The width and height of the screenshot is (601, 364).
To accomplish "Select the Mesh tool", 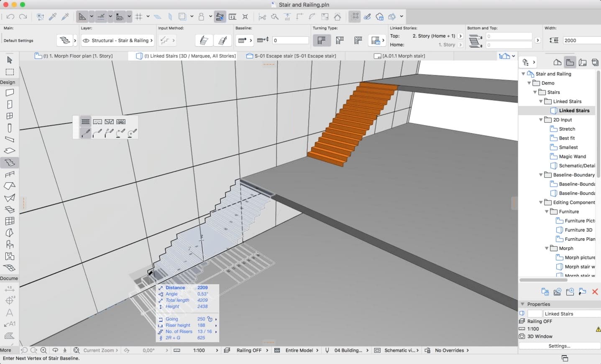I will pyautogui.click(x=10, y=268).
